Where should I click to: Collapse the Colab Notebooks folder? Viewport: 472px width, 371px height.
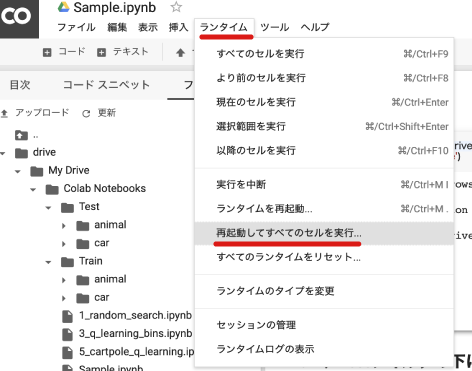tap(33, 190)
